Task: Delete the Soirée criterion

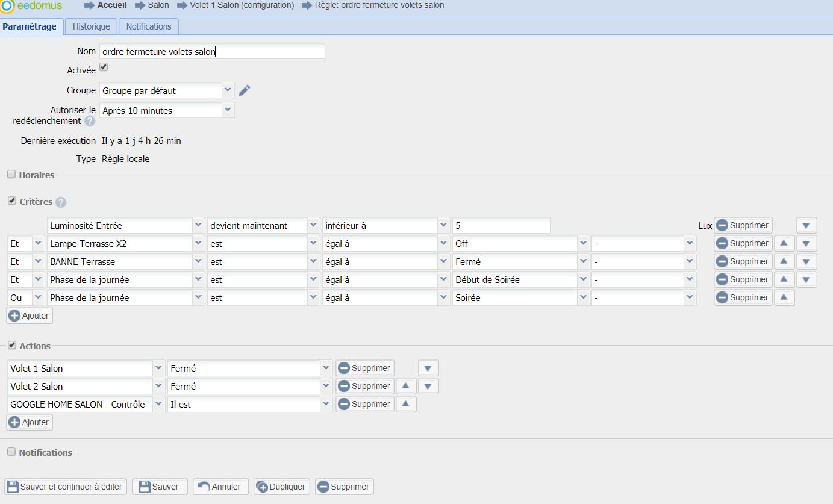Action: click(743, 297)
